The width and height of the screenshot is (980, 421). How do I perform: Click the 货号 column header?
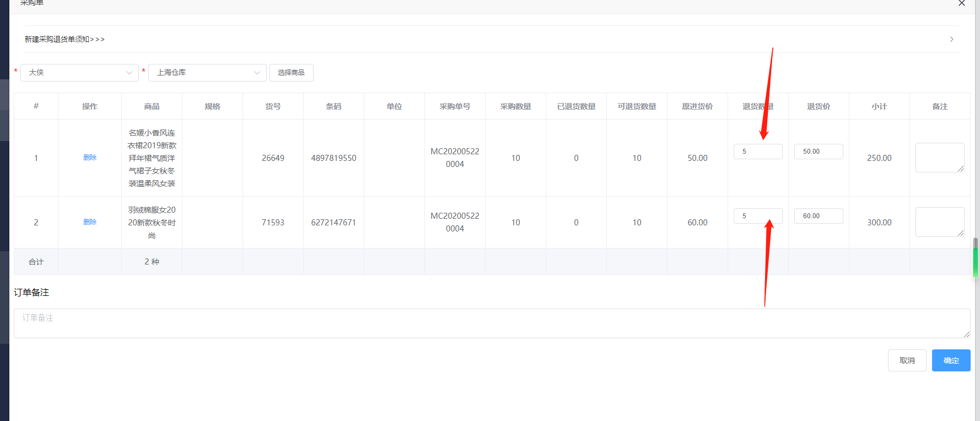coord(273,106)
